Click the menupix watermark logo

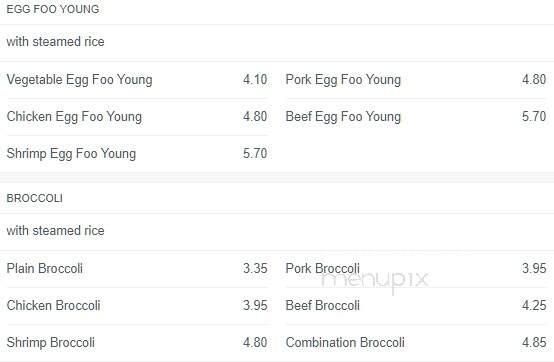[375, 281]
